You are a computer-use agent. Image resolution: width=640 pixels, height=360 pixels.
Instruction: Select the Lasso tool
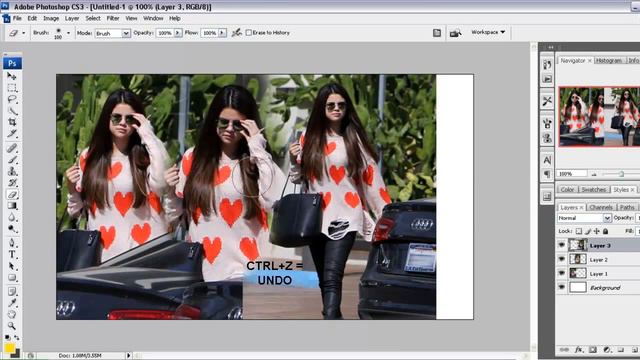point(12,99)
